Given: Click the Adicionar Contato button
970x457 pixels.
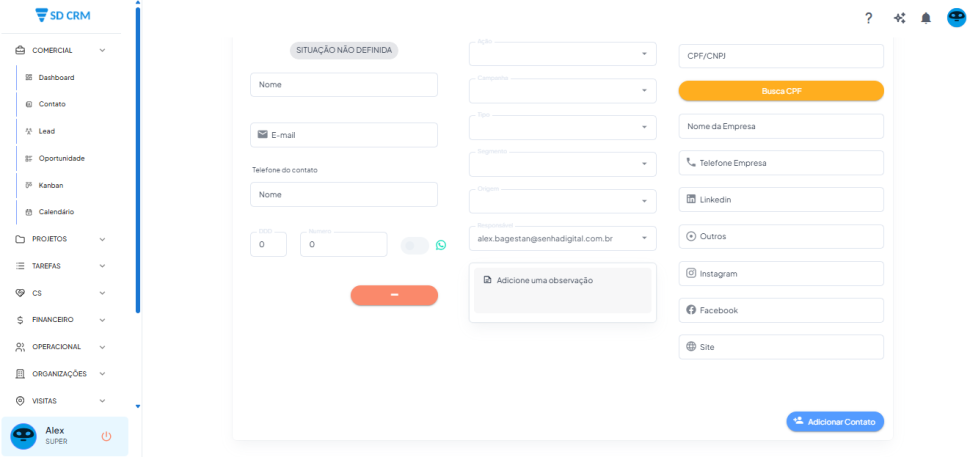Looking at the screenshot, I should pos(835,422).
